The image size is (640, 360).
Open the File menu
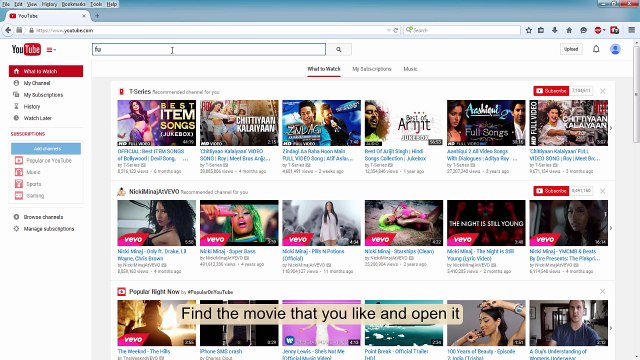pyautogui.click(x=6, y=4)
